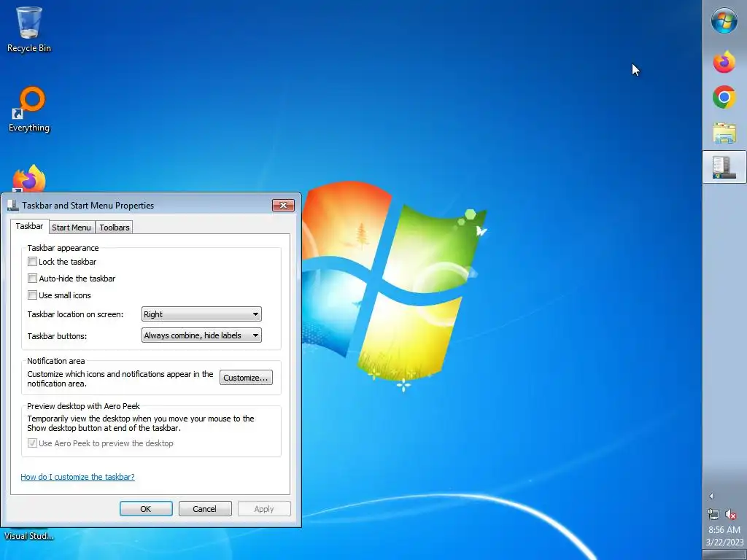Select the Taskbar Properties taskbar button
Image resolution: width=747 pixels, height=560 pixels.
724,167
